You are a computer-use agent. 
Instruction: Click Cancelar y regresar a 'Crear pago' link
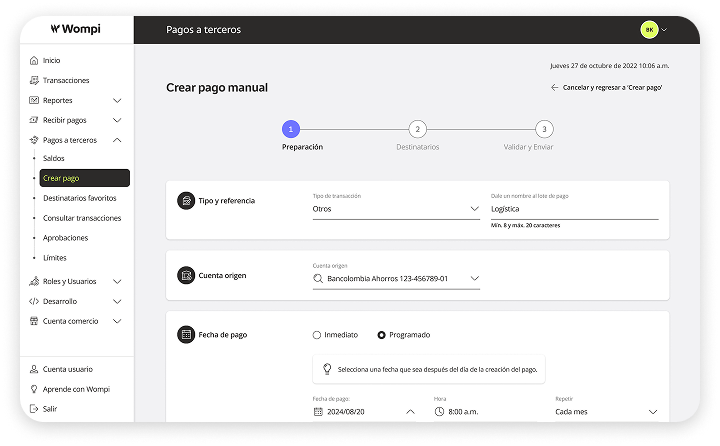point(606,88)
